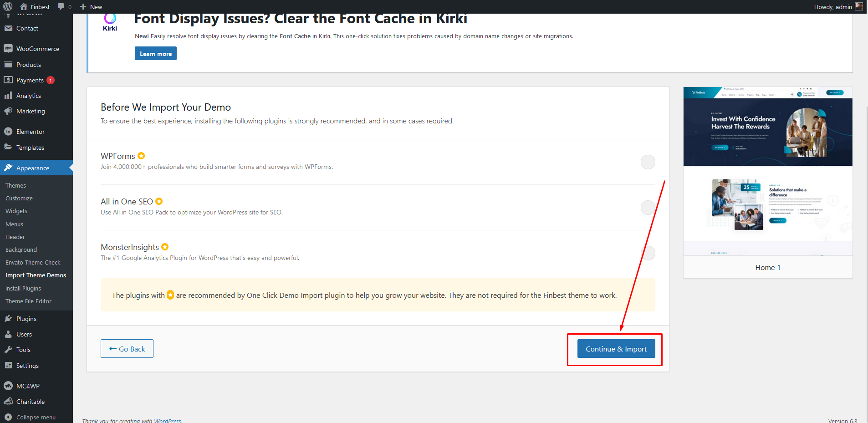Click the Continue & Import button

coord(616,349)
